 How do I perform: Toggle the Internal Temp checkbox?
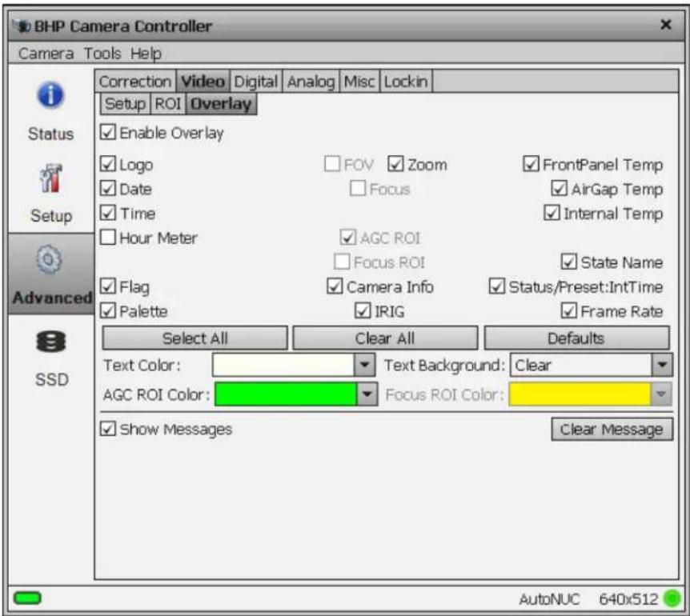(x=552, y=213)
